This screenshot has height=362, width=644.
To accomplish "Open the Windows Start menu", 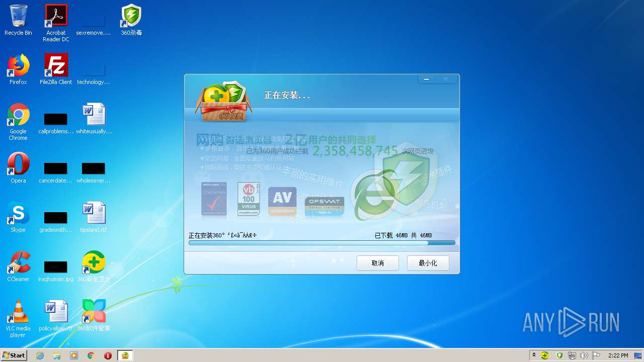I will (14, 355).
